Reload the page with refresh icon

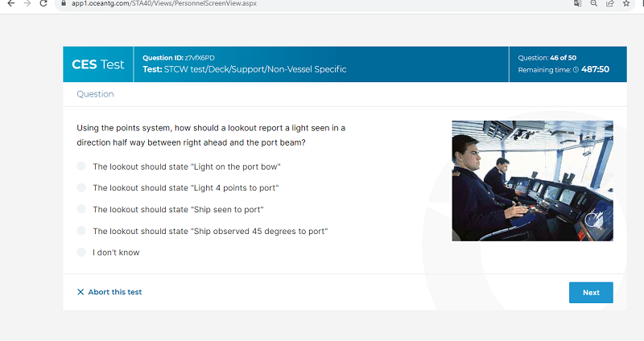(43, 3)
